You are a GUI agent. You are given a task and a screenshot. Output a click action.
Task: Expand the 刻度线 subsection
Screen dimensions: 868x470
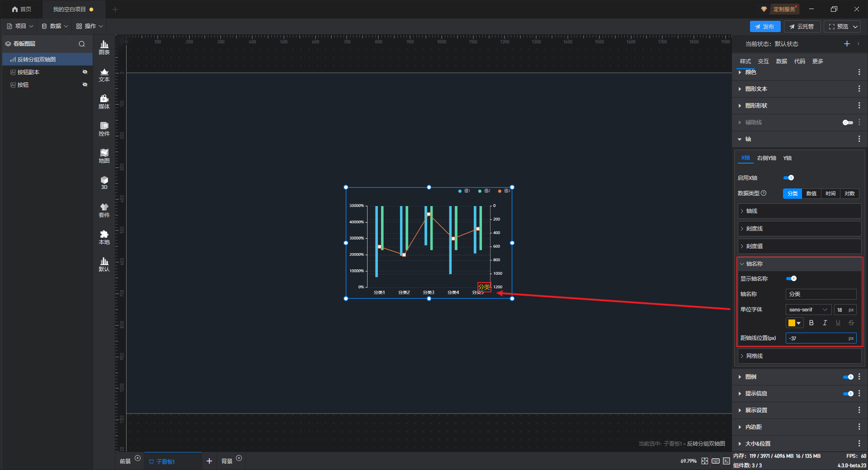[799, 229]
